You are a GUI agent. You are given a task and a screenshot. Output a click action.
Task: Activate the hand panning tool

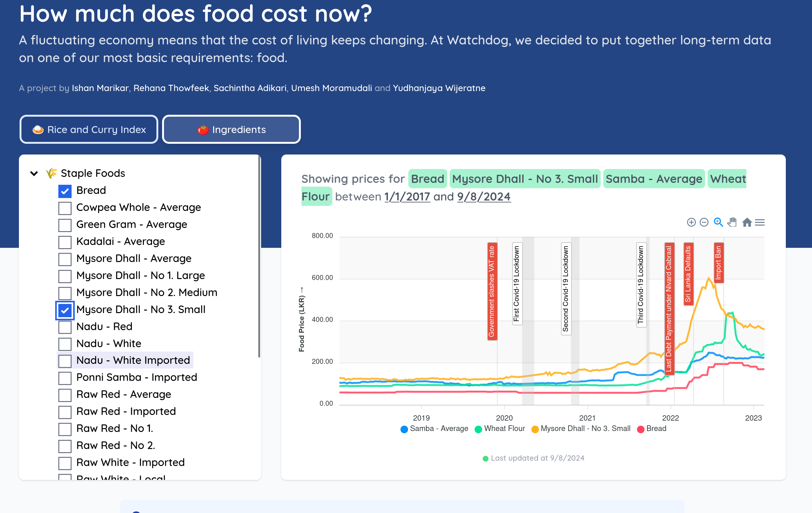pos(732,222)
